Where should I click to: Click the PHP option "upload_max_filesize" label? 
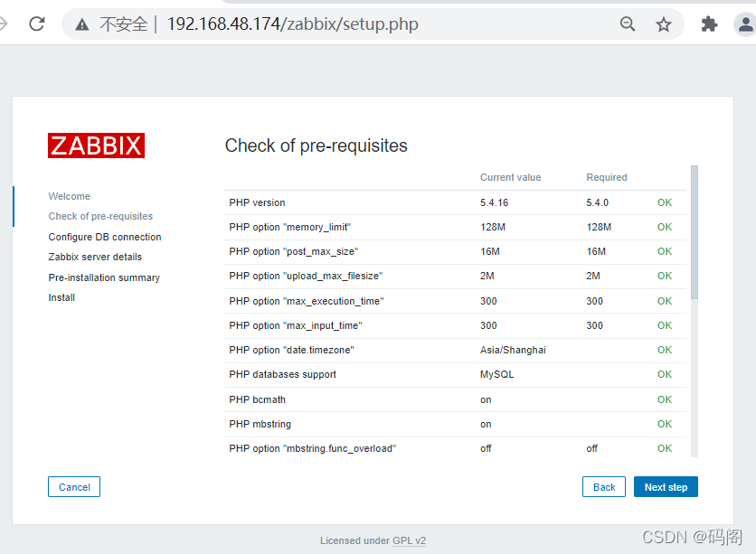tap(306, 276)
